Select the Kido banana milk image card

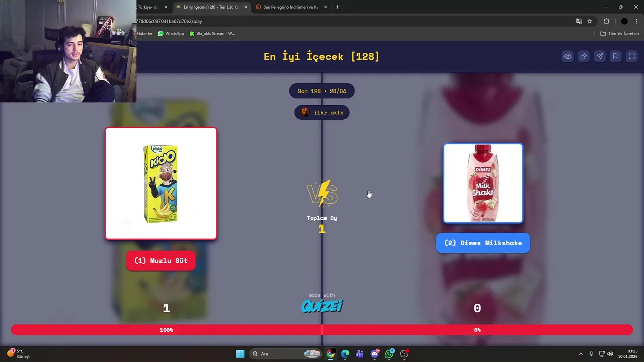(161, 184)
